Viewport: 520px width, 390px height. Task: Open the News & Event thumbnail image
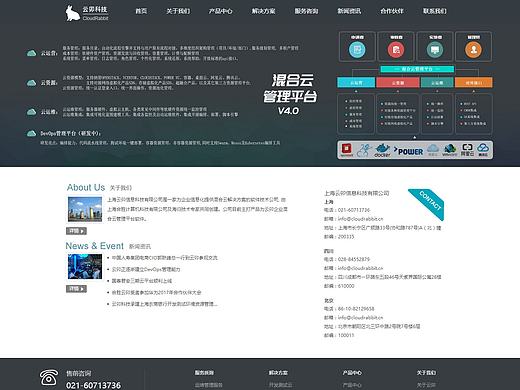coord(85,267)
